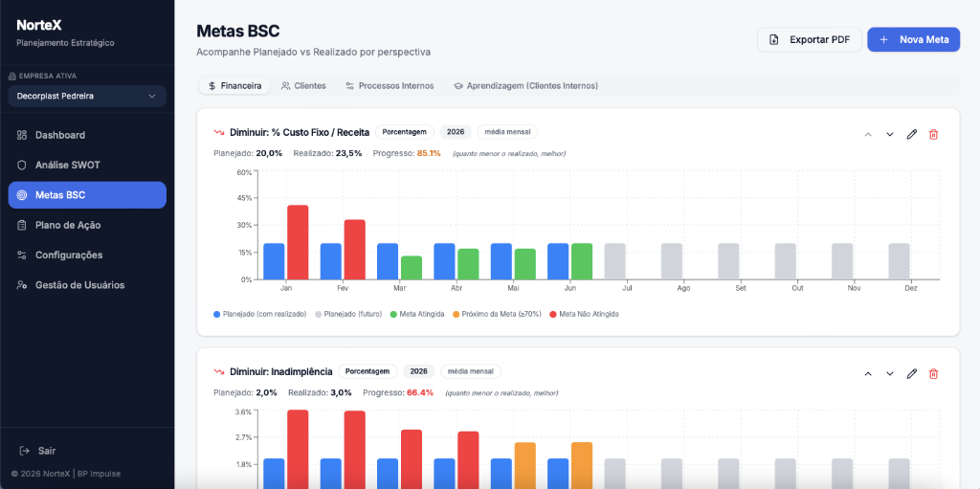Viewport: 980px width, 489px height.
Task: Click Próximo da Meta orange legend dot
Action: pos(456,314)
